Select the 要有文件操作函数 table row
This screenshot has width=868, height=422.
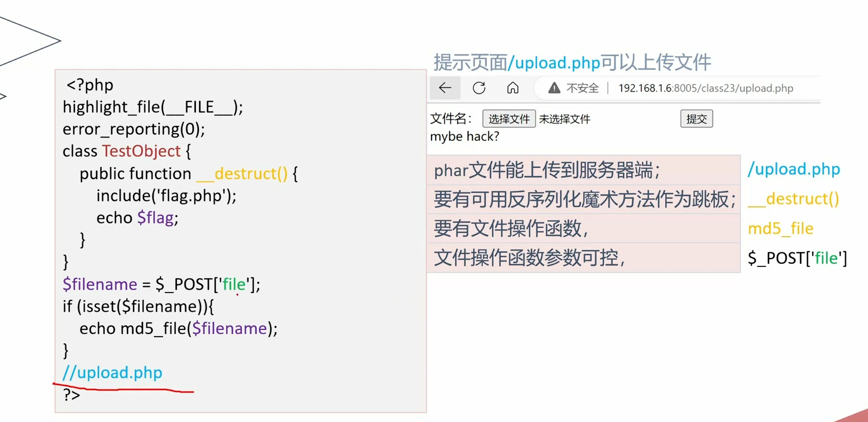pyautogui.click(x=583, y=228)
